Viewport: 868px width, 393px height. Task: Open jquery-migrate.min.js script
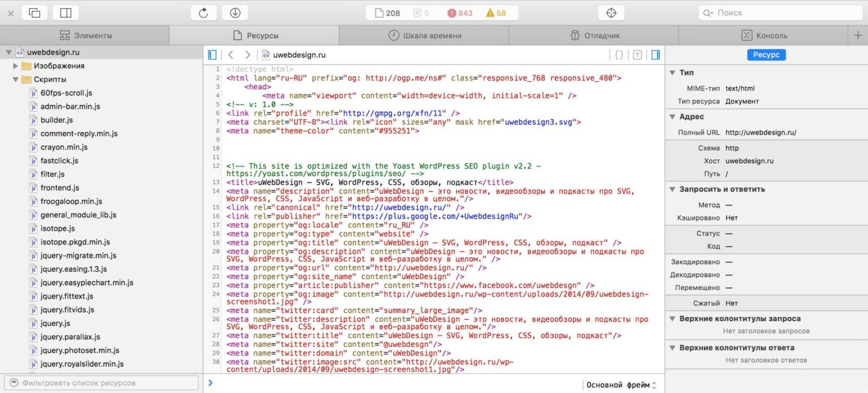coord(78,256)
